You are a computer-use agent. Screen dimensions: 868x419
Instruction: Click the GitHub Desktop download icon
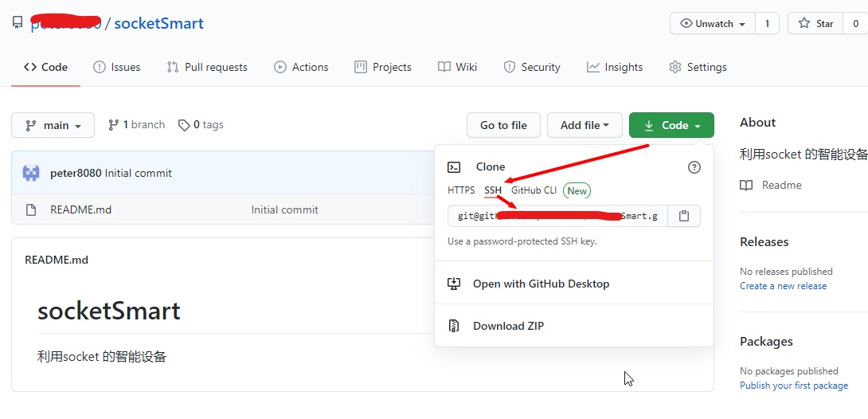pos(454,284)
